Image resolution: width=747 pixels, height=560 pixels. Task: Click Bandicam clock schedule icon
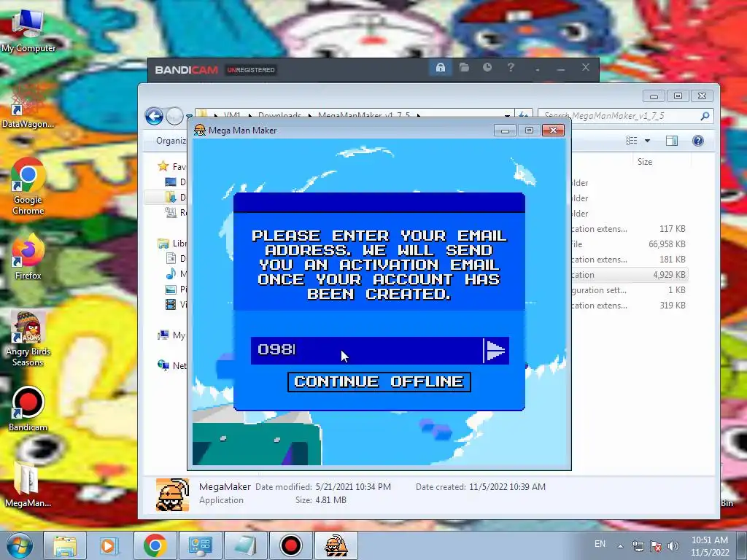[487, 68]
